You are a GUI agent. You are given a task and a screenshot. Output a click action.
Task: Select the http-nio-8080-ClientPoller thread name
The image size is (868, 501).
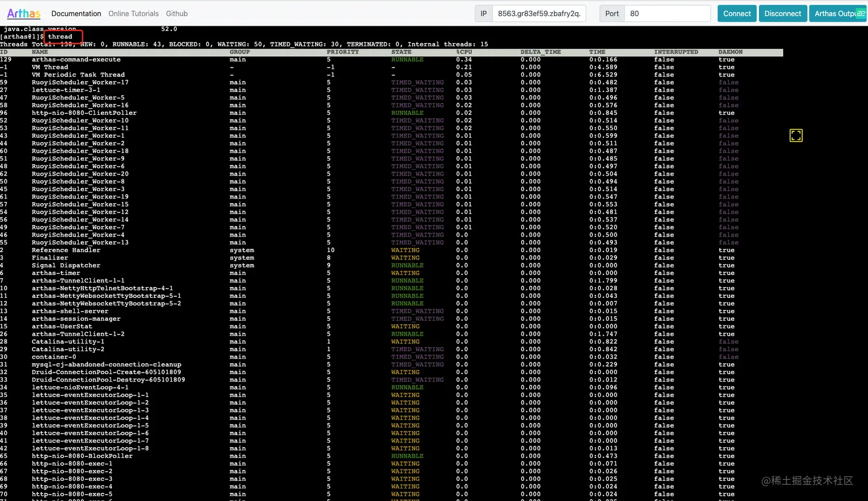[84, 113]
